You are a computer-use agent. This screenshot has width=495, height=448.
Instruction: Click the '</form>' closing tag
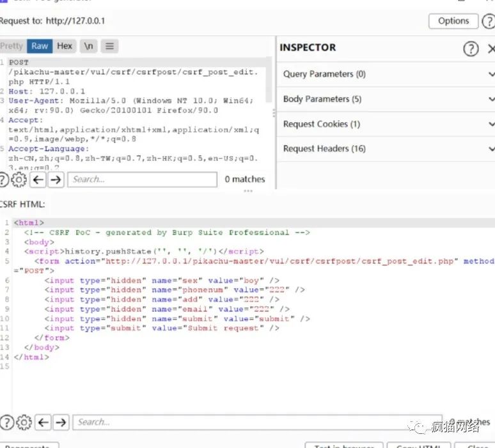[x=52, y=338]
